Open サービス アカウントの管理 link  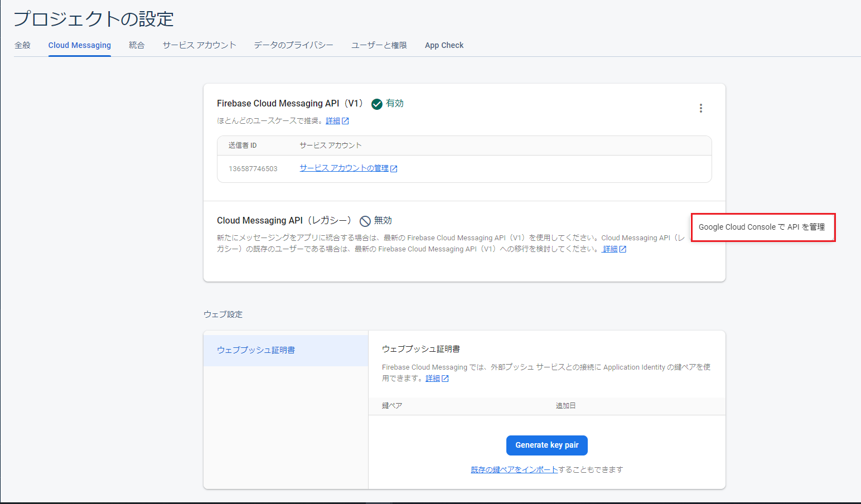tap(344, 168)
